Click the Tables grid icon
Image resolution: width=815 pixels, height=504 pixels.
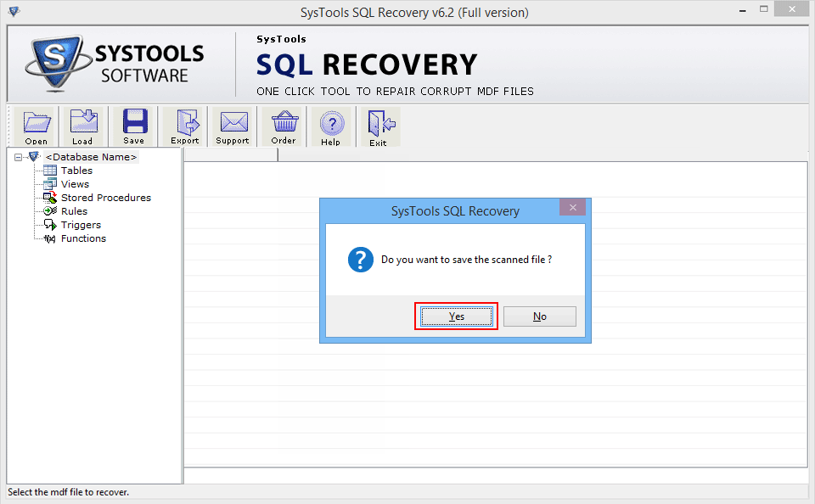click(50, 171)
